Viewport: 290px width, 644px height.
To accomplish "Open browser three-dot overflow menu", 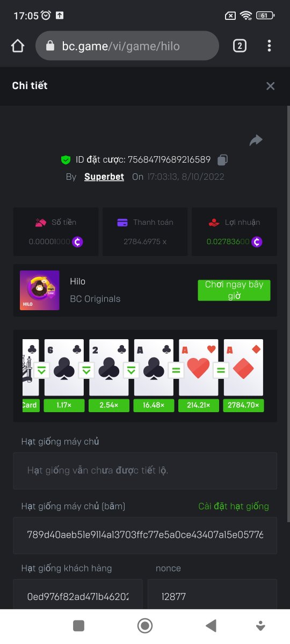I will (x=269, y=46).
